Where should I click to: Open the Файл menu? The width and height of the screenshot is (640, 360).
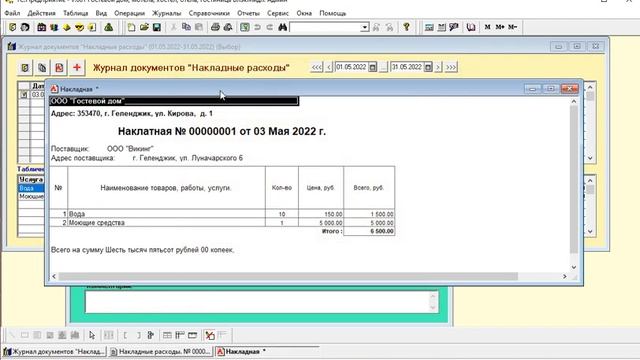tap(12, 13)
